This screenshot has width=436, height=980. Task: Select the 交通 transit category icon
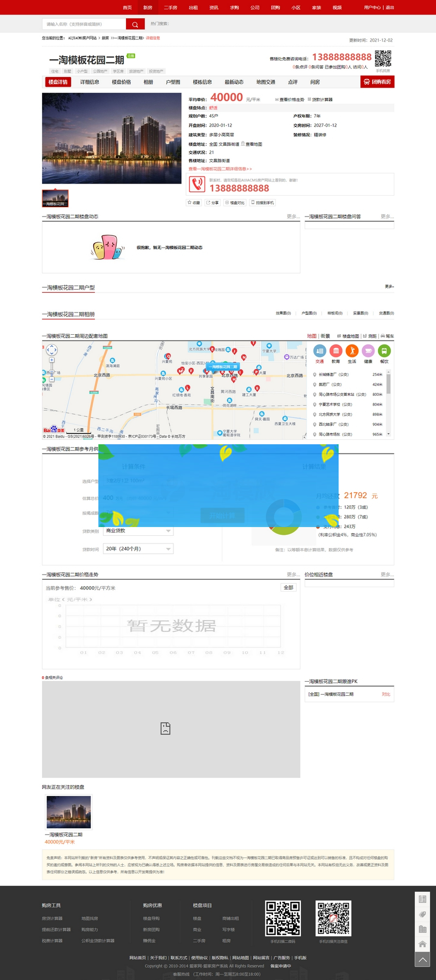pos(320,351)
